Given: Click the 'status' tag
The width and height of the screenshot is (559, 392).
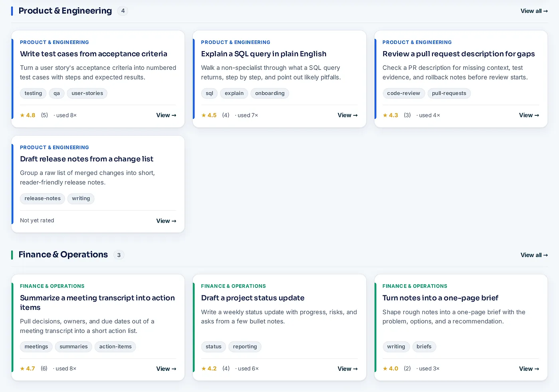Looking at the screenshot, I should tap(214, 347).
